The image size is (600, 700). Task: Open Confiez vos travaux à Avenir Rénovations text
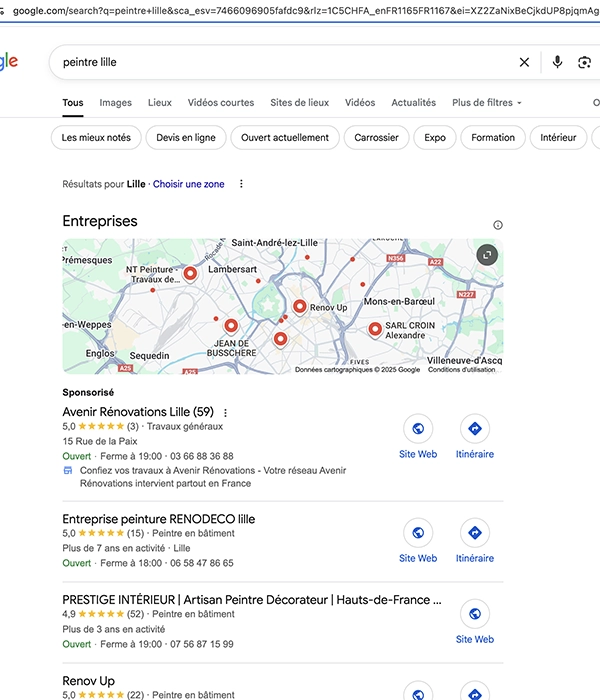[x=213, y=477]
